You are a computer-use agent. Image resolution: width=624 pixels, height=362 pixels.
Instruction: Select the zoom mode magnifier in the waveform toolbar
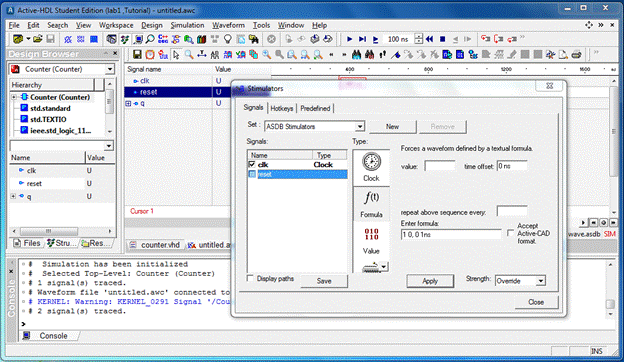point(189,54)
